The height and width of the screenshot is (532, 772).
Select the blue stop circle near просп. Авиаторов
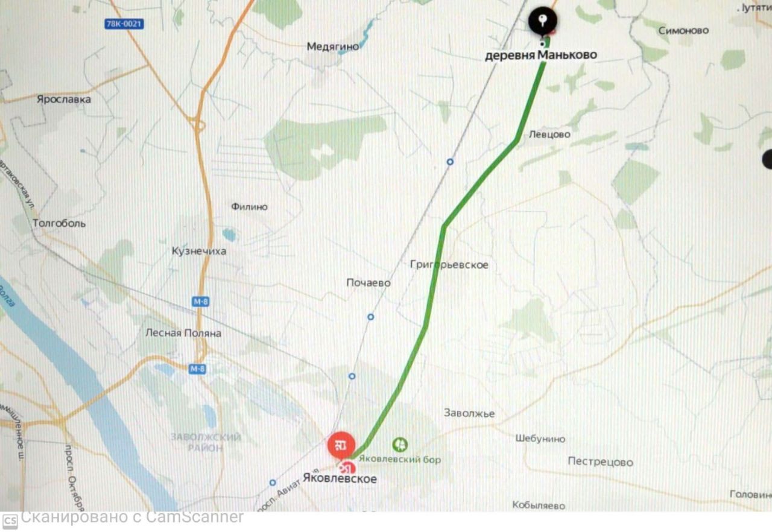point(273,483)
